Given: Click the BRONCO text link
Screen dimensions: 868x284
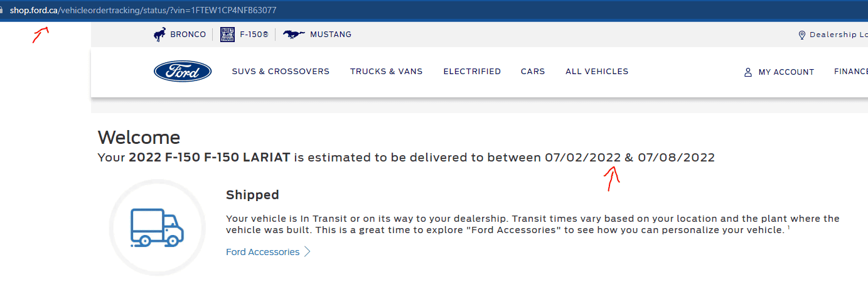Looking at the screenshot, I should pyautogui.click(x=188, y=35).
